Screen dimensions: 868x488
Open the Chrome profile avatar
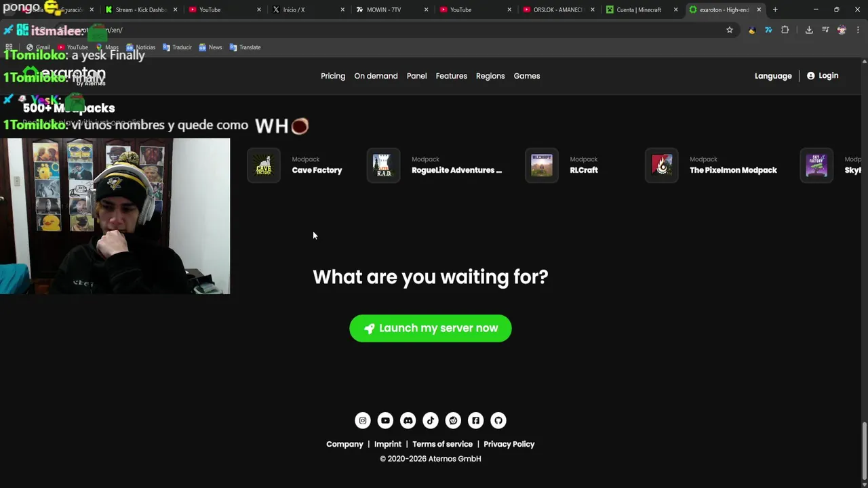(x=842, y=30)
